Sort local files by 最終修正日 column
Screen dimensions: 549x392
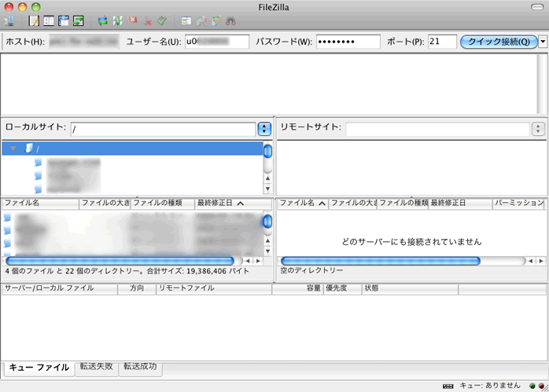click(233, 203)
